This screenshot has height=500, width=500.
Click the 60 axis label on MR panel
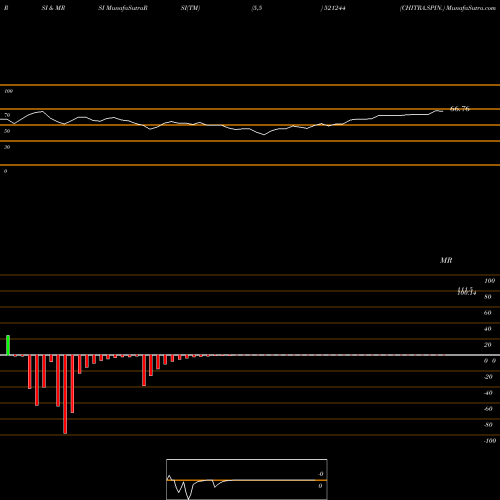point(488,313)
